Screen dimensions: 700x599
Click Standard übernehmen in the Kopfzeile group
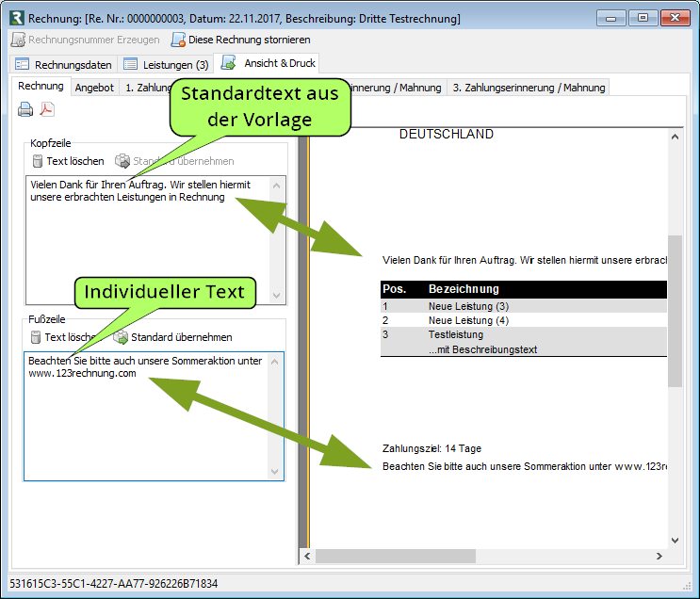click(x=174, y=161)
